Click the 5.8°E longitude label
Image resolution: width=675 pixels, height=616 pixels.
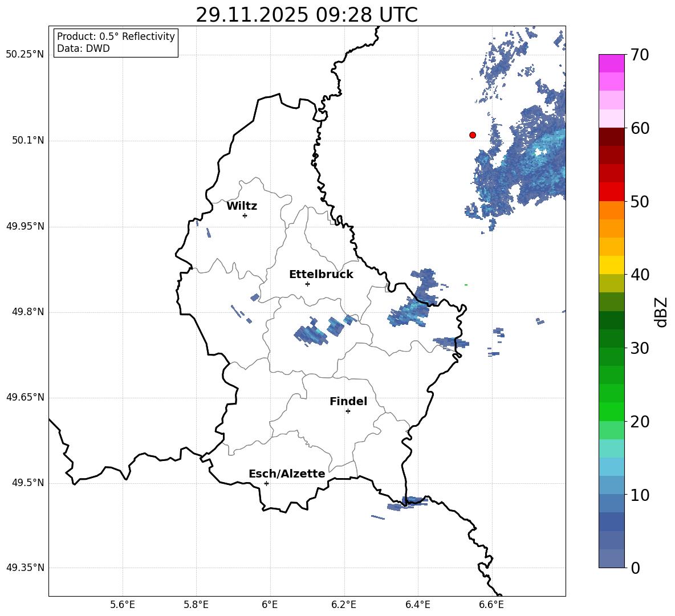(x=196, y=605)
